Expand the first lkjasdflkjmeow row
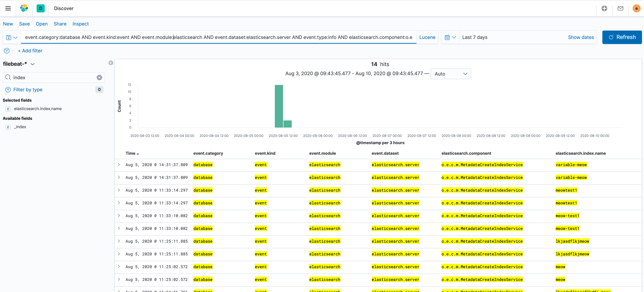The image size is (644, 292). [119, 241]
